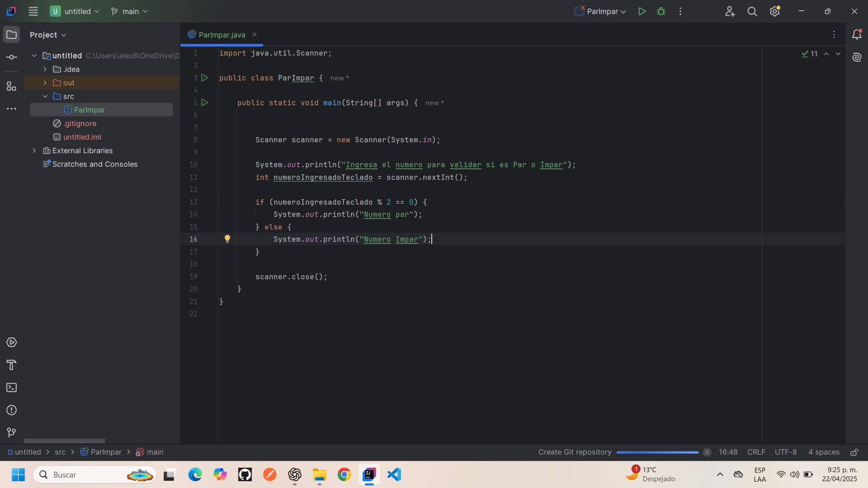Show hidden system tray icons

720,474
